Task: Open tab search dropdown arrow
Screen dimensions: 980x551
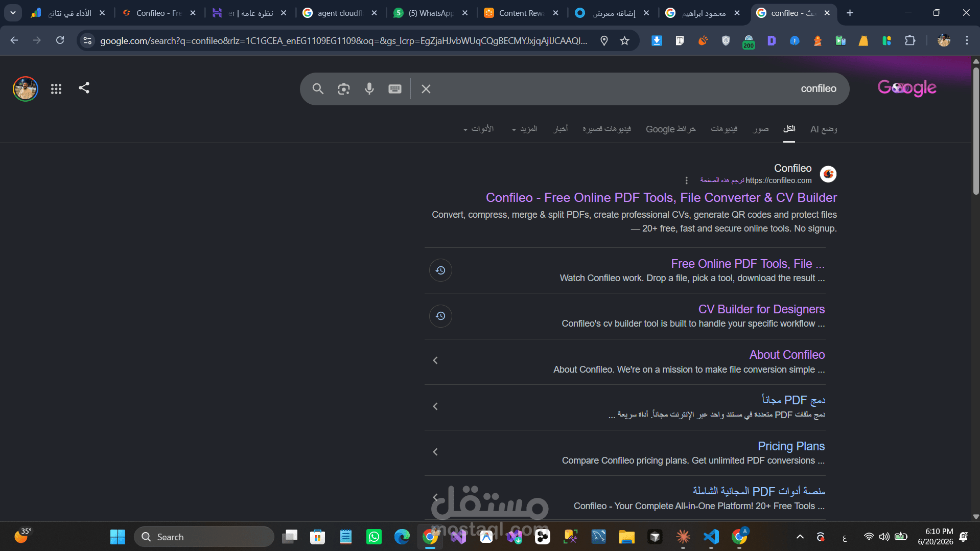Action: point(13,13)
